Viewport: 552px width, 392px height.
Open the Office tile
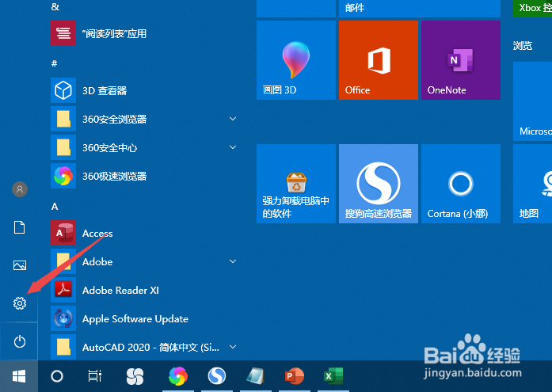click(379, 60)
